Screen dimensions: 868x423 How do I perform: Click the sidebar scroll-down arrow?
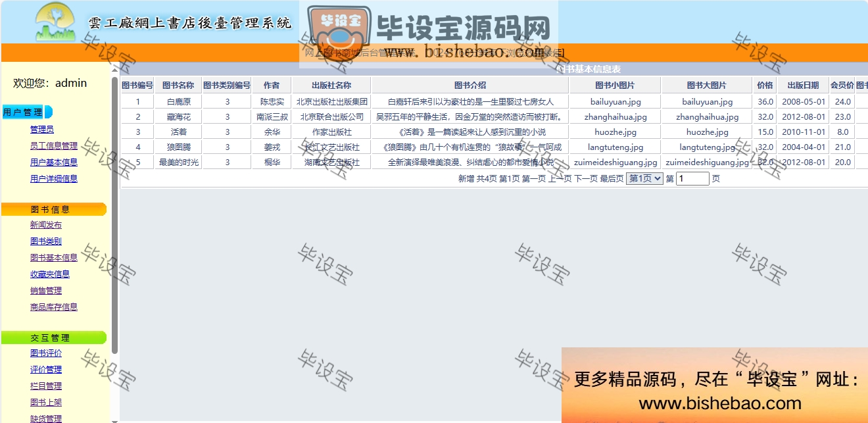click(x=115, y=420)
